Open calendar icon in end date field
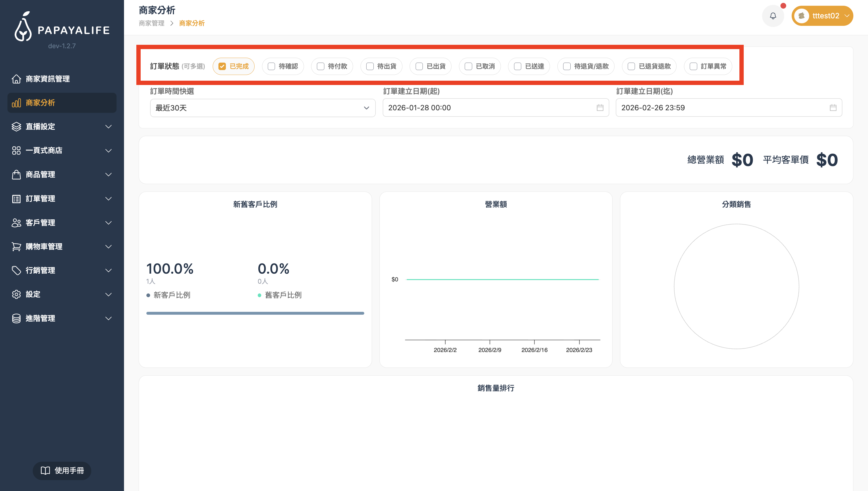Image resolution: width=868 pixels, height=491 pixels. pos(833,108)
